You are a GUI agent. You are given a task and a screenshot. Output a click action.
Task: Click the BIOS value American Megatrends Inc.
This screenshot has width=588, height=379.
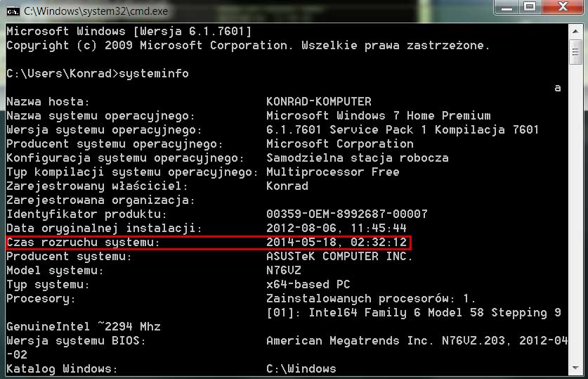click(350, 341)
